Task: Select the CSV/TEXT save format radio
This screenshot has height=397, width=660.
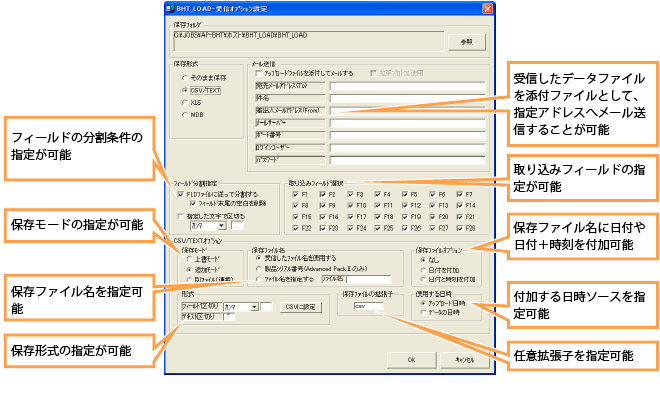Action: pos(185,91)
